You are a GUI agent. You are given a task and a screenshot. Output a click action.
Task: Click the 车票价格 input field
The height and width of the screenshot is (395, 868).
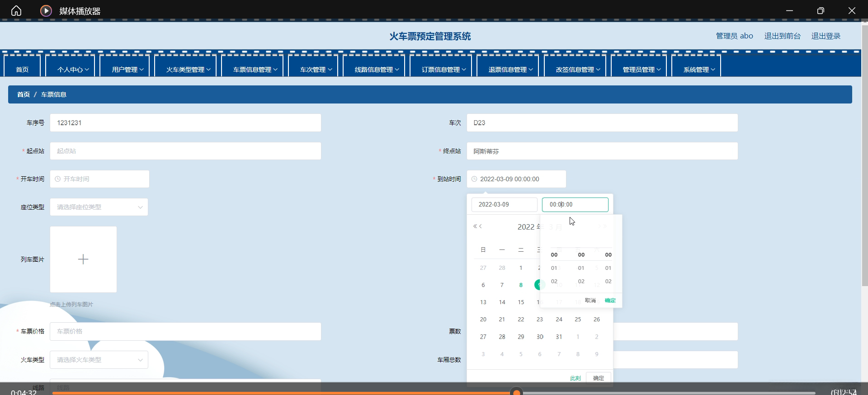[x=185, y=331]
